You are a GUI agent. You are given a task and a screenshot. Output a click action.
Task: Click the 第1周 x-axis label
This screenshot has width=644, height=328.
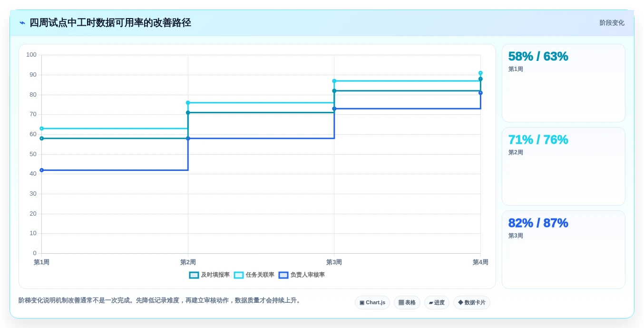(x=42, y=262)
